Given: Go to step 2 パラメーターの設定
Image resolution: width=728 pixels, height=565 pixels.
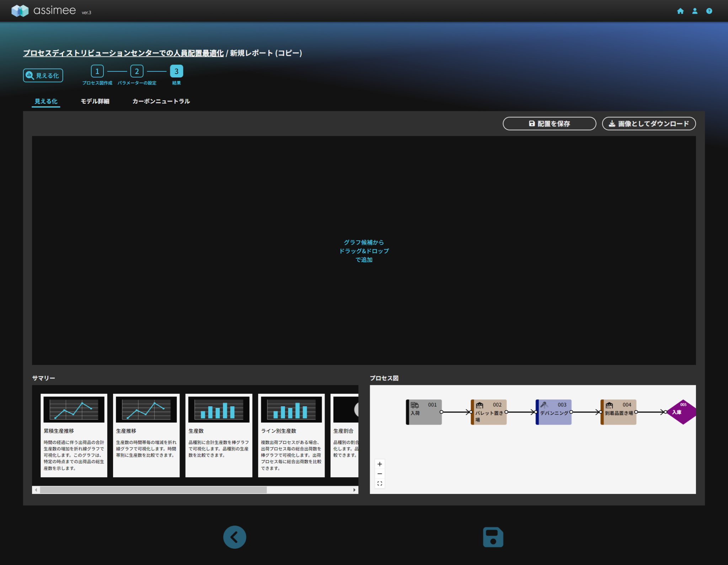Looking at the screenshot, I should point(137,71).
